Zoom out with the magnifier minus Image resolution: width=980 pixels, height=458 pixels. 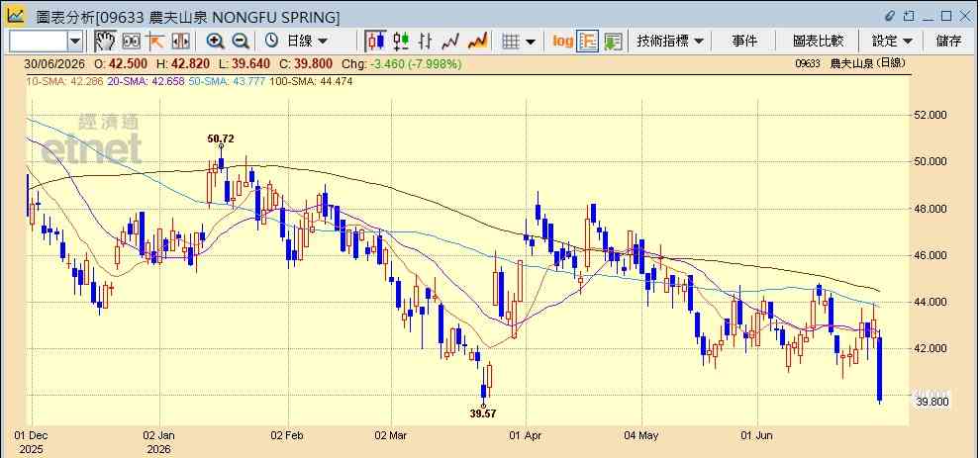[241, 42]
